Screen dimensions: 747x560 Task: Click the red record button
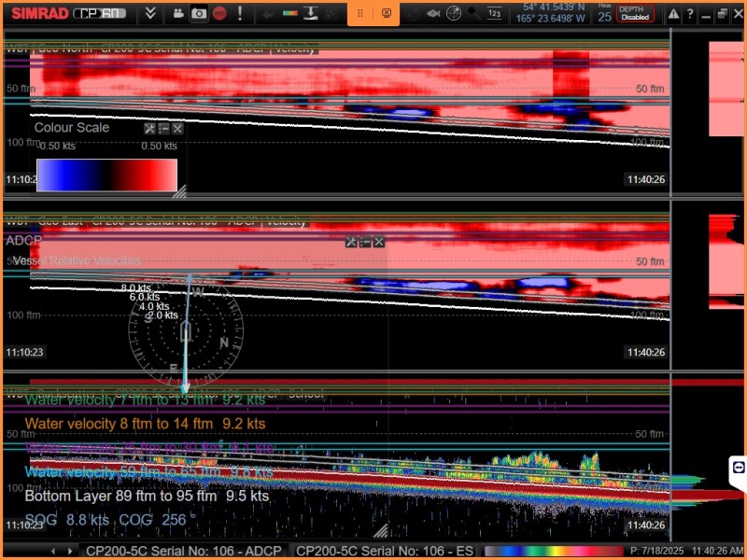click(x=219, y=14)
